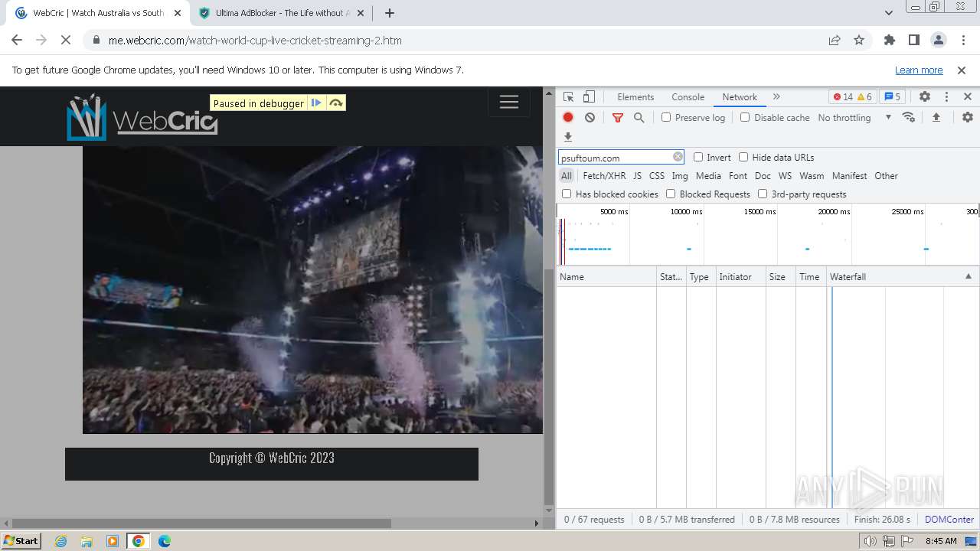Screen dimensions: 980x551
Task: Go back to previous page
Action: [x=17, y=41]
